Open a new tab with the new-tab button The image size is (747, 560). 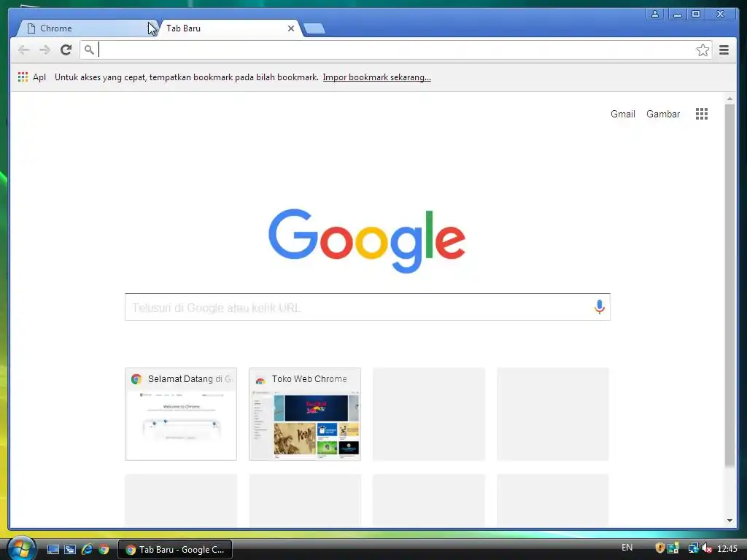click(314, 28)
